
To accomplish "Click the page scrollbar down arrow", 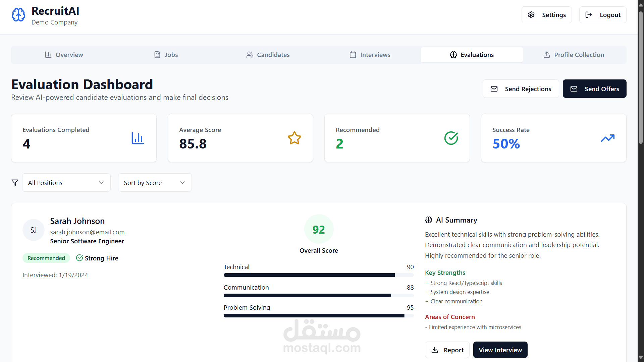I will pyautogui.click(x=641, y=357).
